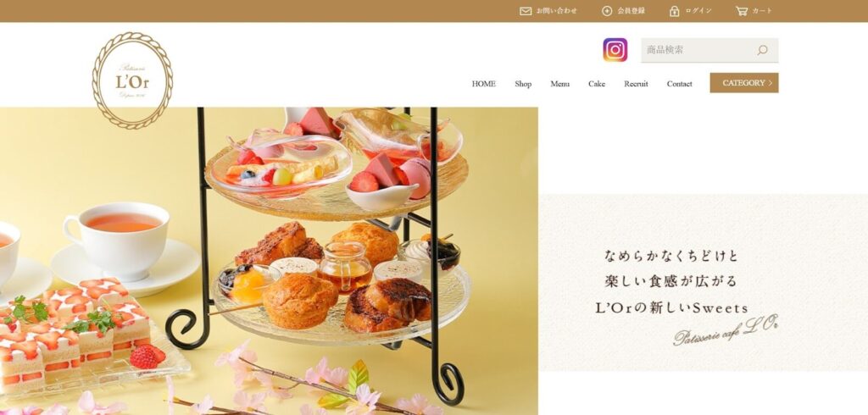Click the お問い合わせ text link
Screen dimensions: 868x415
(x=556, y=11)
